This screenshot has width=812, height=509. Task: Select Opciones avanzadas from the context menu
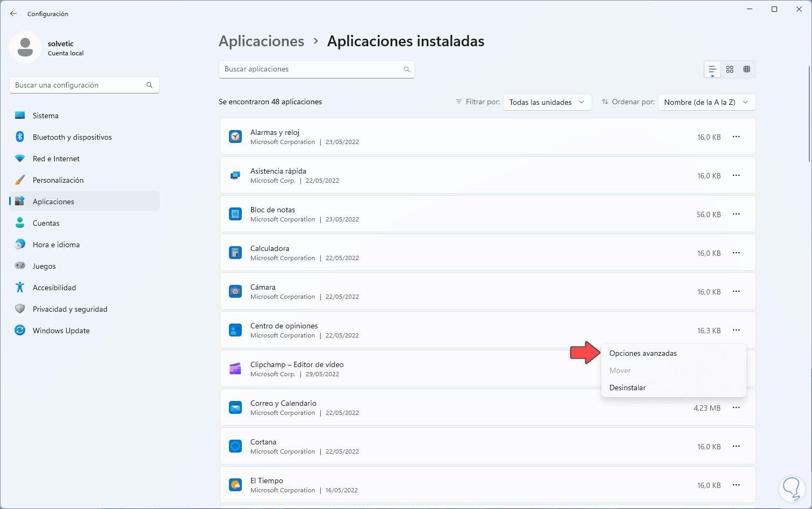tap(643, 353)
